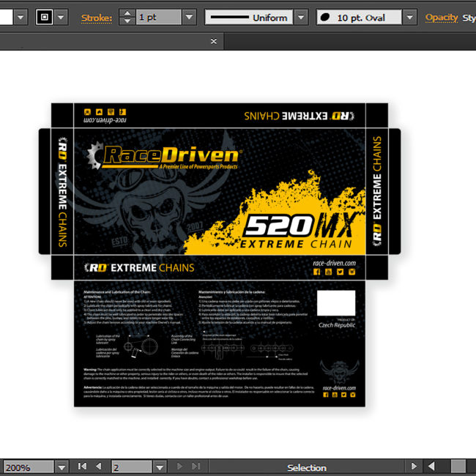Open the Opacity panel link
Image resolution: width=476 pixels, height=476 pixels.
pyautogui.click(x=442, y=18)
